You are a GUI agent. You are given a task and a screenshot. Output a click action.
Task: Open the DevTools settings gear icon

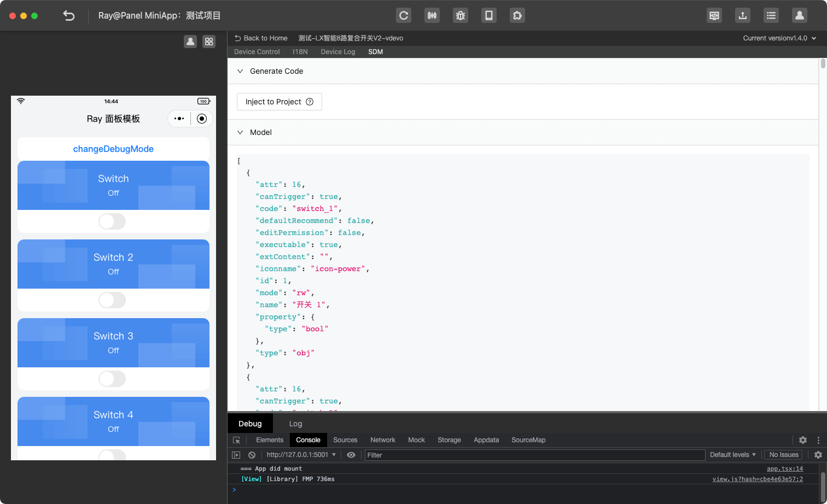803,440
